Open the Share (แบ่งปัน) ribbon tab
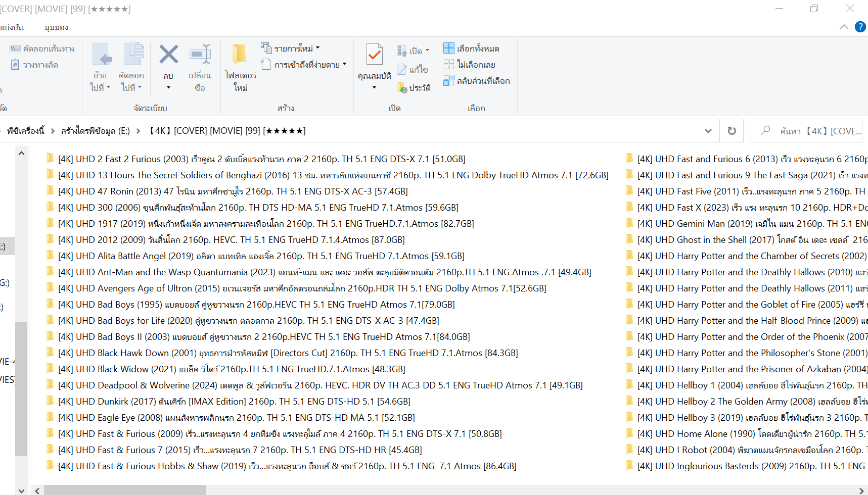Viewport: 868px width, 495px height. click(x=12, y=27)
